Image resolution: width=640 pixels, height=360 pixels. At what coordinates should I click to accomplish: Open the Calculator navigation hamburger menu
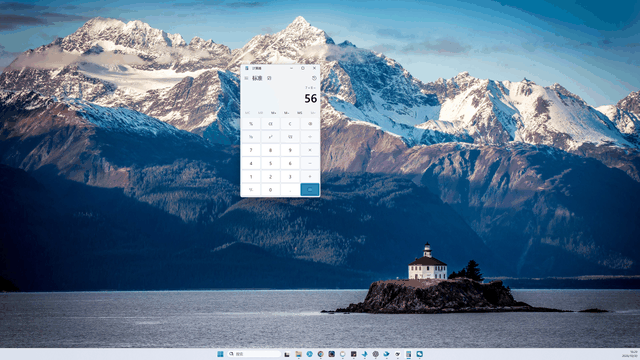[246, 78]
